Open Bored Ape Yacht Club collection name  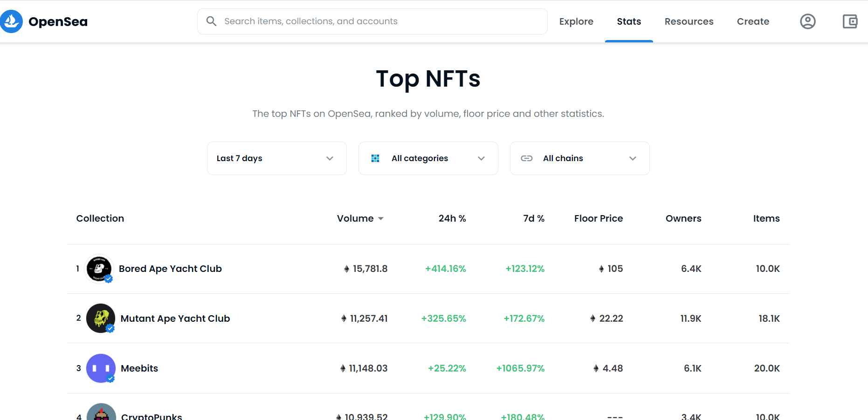coord(170,269)
